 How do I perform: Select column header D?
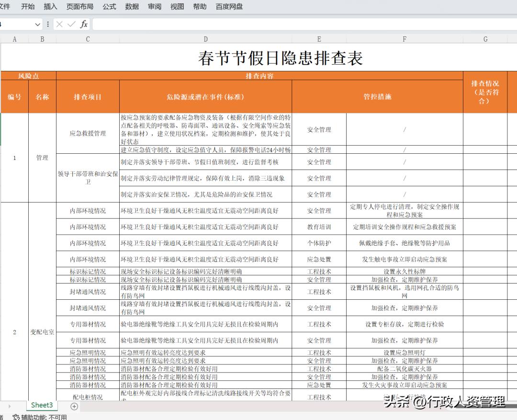coord(205,39)
